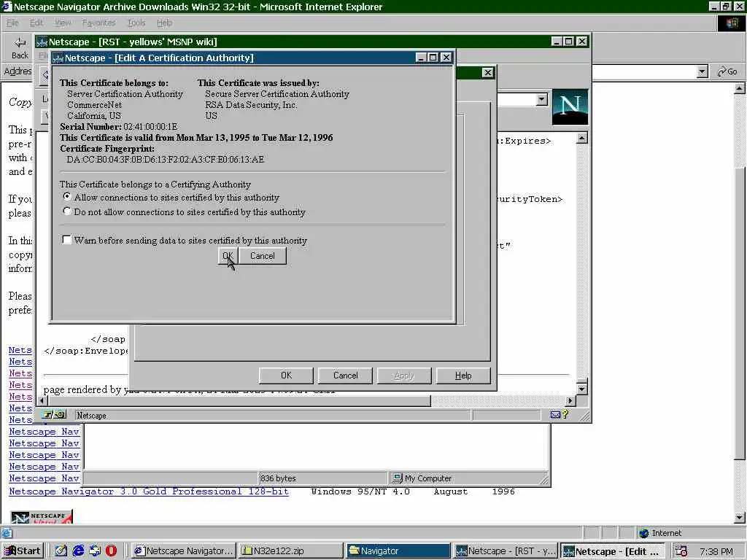
Task: Click the Netscape N logo throbber
Action: click(570, 107)
